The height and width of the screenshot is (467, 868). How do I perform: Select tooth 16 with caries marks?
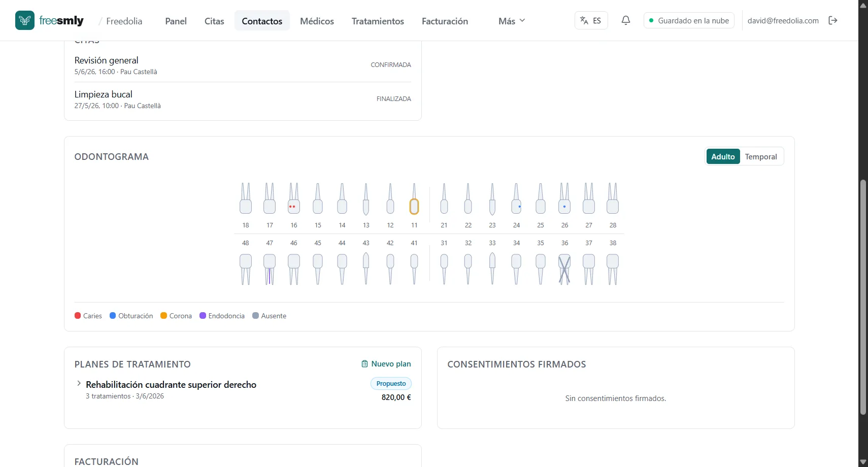point(294,198)
